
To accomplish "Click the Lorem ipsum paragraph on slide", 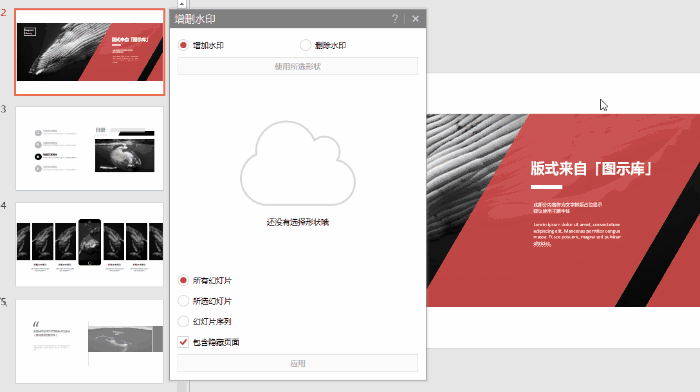I will 577,234.
